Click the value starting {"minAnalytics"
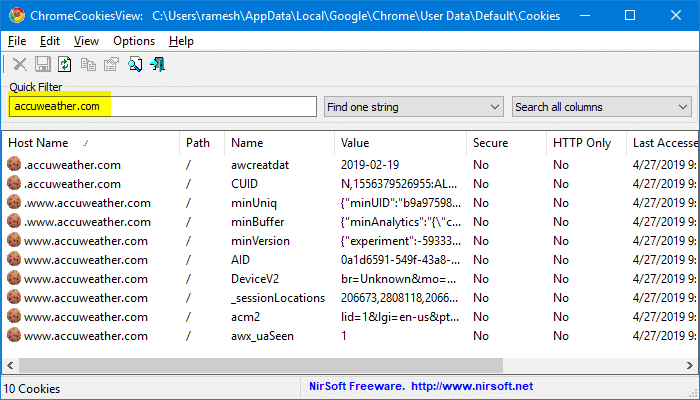700x400 pixels. 400,222
